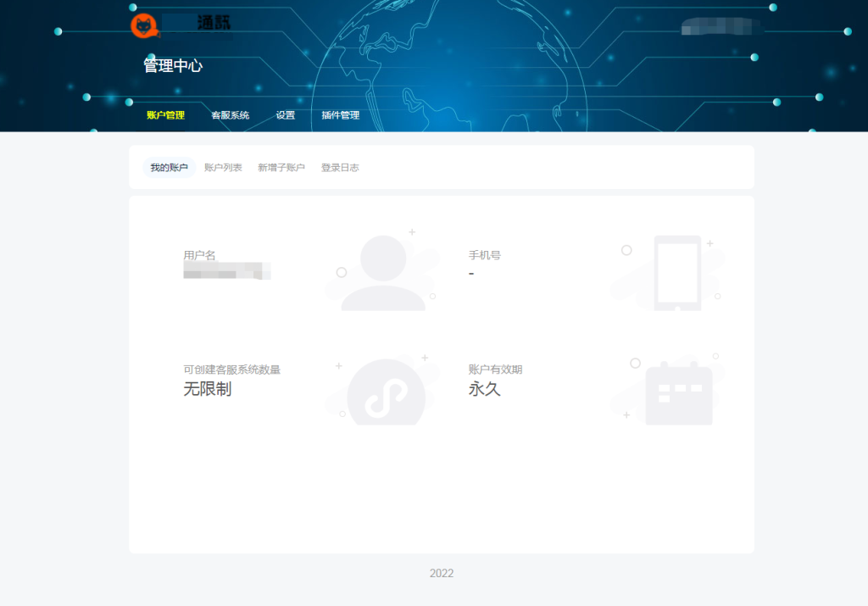Switch to the 账户列表 tab
The width and height of the screenshot is (868, 606).
pyautogui.click(x=223, y=168)
